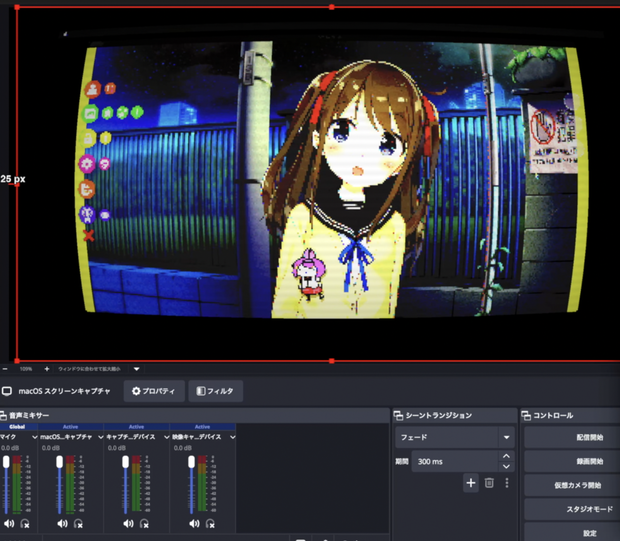Click the キャプチ…デバイス volume fader handle

125,462
